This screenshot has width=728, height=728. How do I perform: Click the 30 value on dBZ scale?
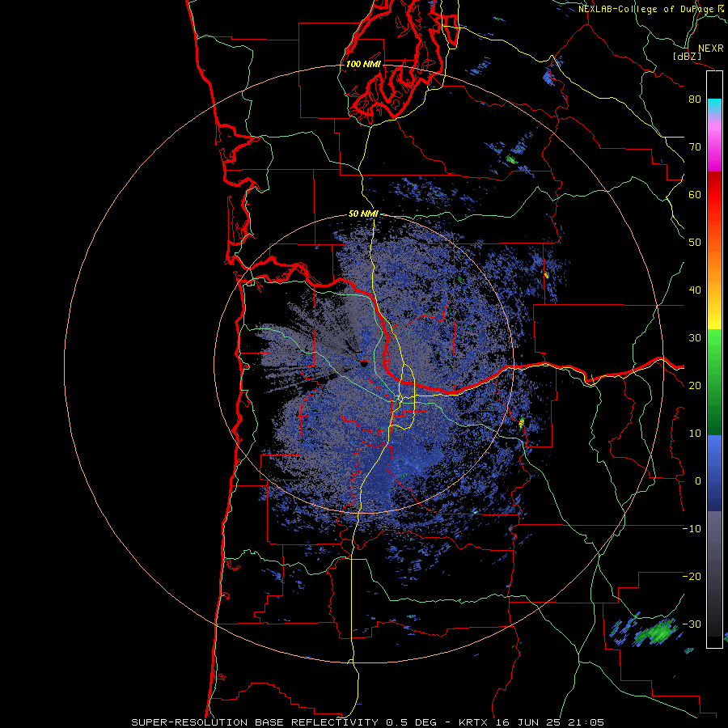coord(695,338)
